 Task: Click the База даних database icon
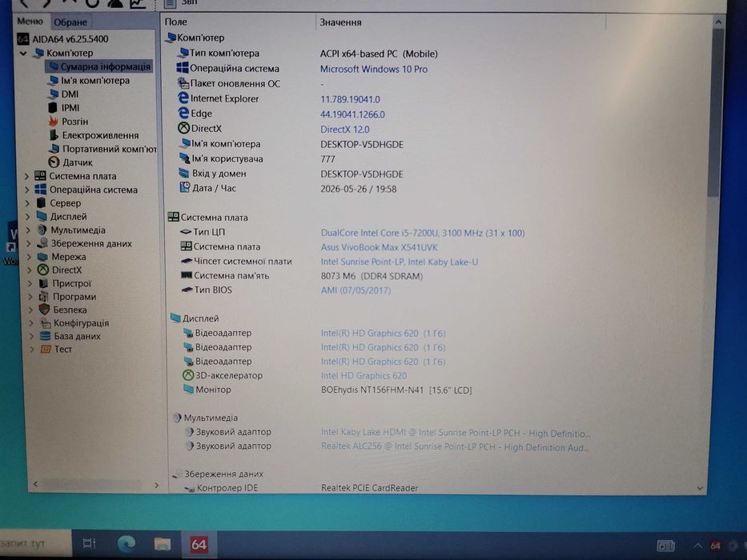click(46, 336)
